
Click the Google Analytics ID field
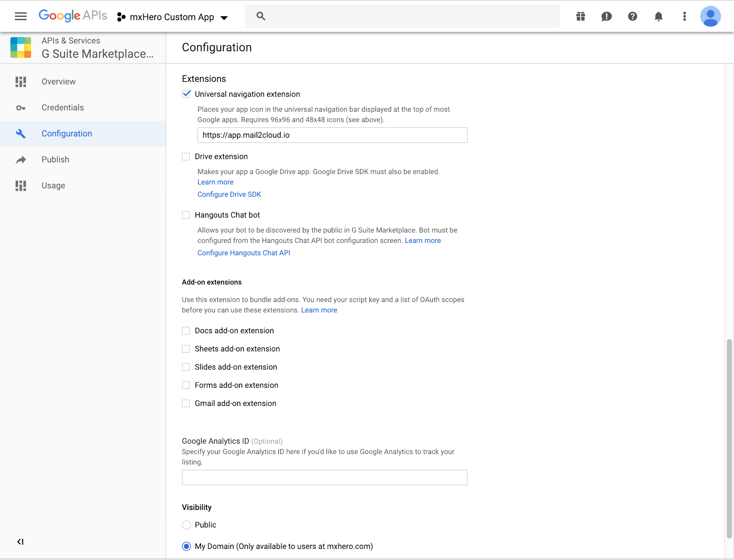(x=325, y=477)
